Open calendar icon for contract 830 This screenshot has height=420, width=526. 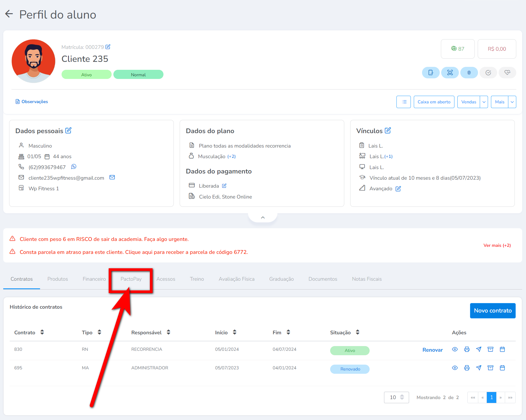pyautogui.click(x=502, y=349)
